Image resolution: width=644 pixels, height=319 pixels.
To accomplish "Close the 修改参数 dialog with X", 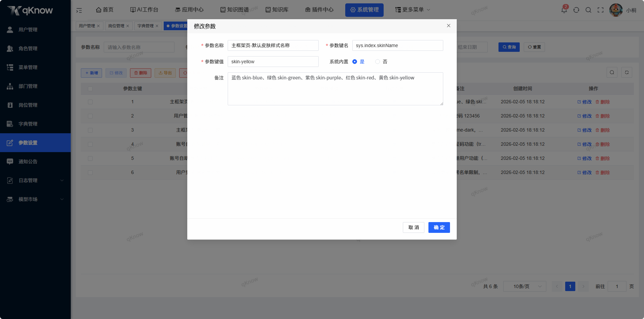I will tap(449, 26).
